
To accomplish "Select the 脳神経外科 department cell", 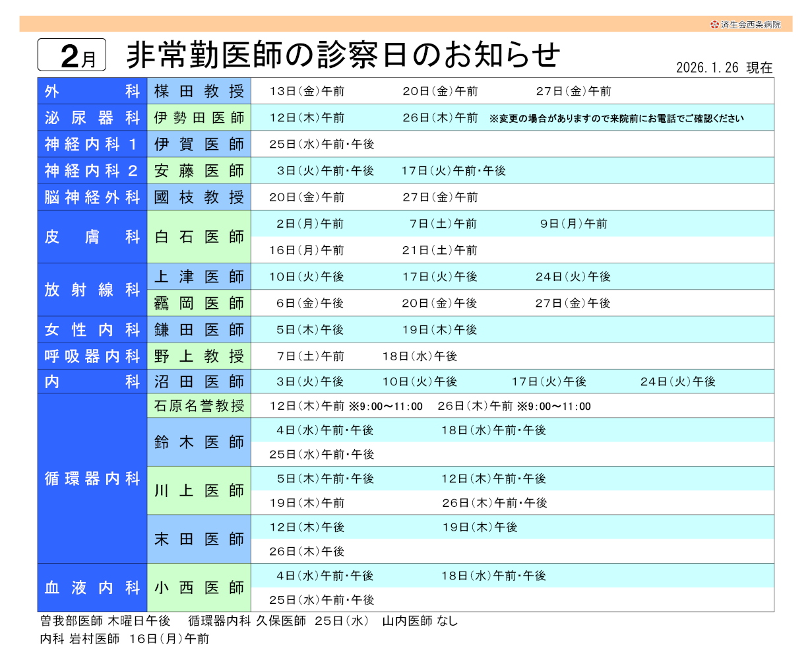I will click(x=92, y=197).
